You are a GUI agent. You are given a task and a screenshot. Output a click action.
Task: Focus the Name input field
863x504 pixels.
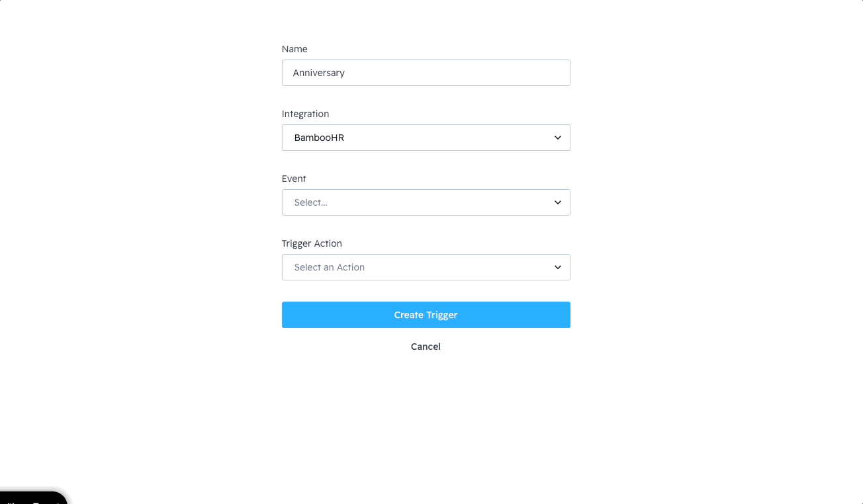coord(426,73)
